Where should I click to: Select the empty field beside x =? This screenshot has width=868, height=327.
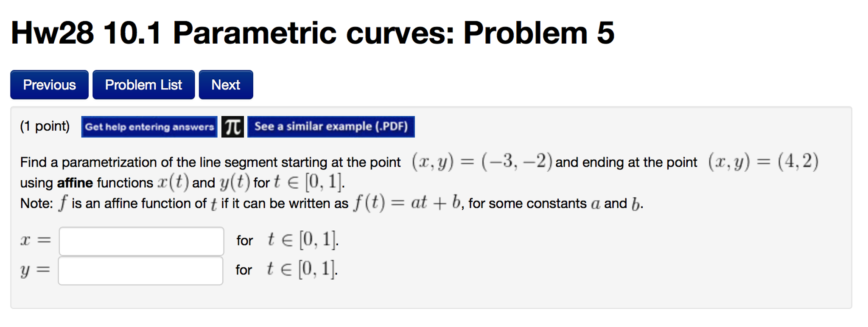click(141, 240)
